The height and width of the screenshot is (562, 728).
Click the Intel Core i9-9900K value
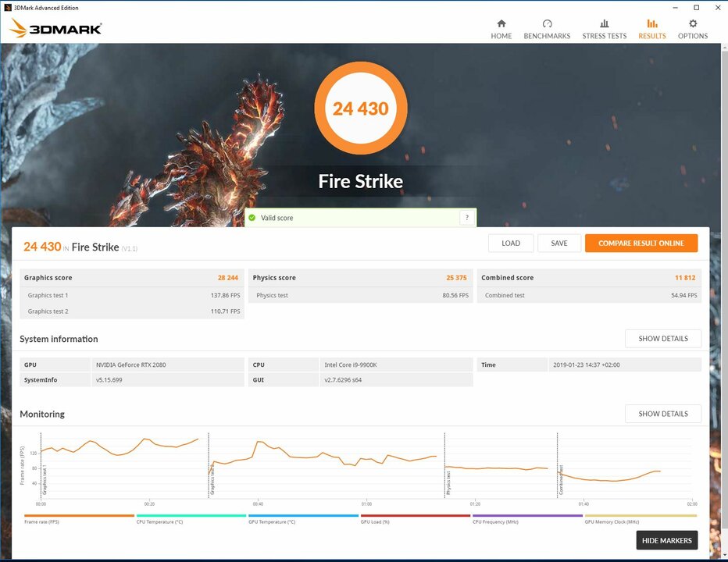(351, 365)
